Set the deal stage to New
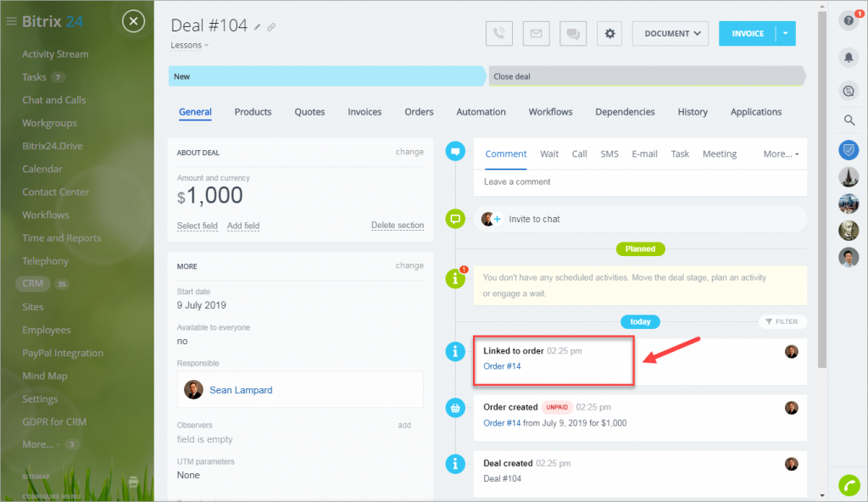Screen dimensions: 868x502 click(x=327, y=76)
